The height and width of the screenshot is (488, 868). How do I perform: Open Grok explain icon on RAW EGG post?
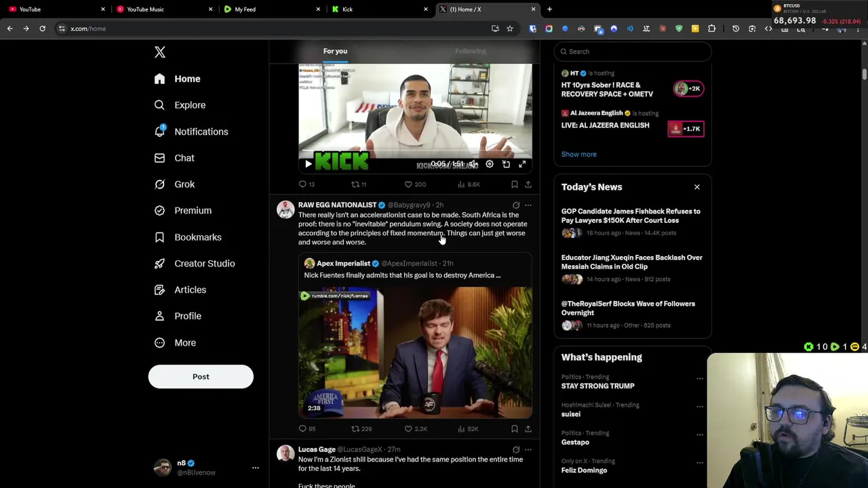click(516, 205)
